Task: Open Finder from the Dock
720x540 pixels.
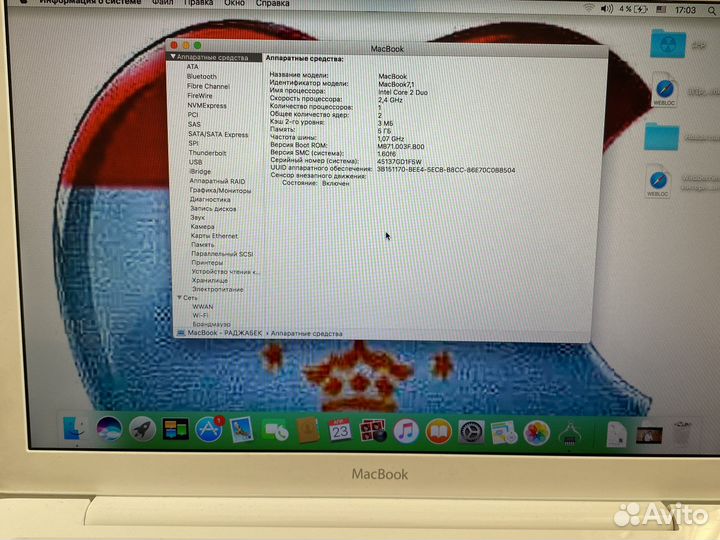Action: 75,428
